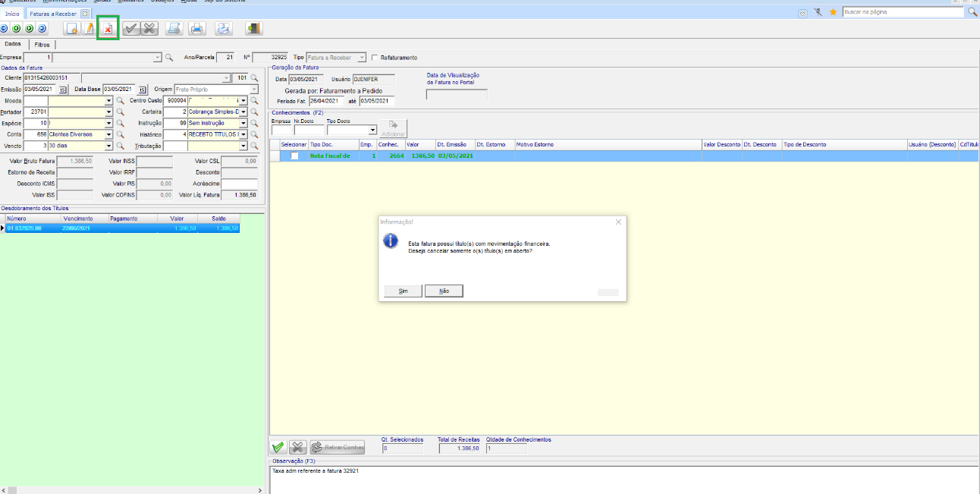Search Cliente with the magnifier icon
Viewport: 980px width, 494px height.
pyautogui.click(x=255, y=78)
